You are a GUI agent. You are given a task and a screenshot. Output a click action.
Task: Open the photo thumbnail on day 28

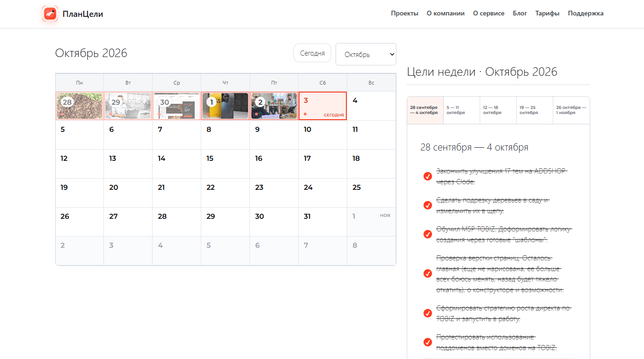click(x=80, y=106)
